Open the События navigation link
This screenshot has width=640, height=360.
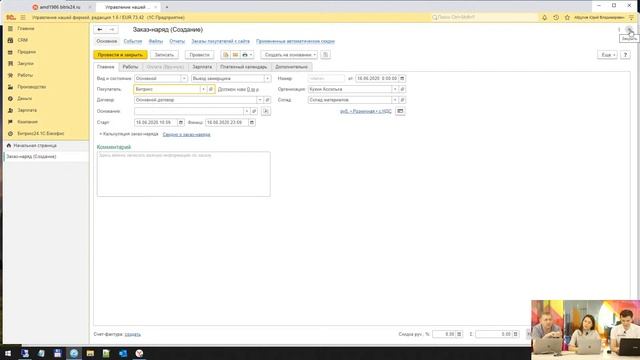pos(133,41)
